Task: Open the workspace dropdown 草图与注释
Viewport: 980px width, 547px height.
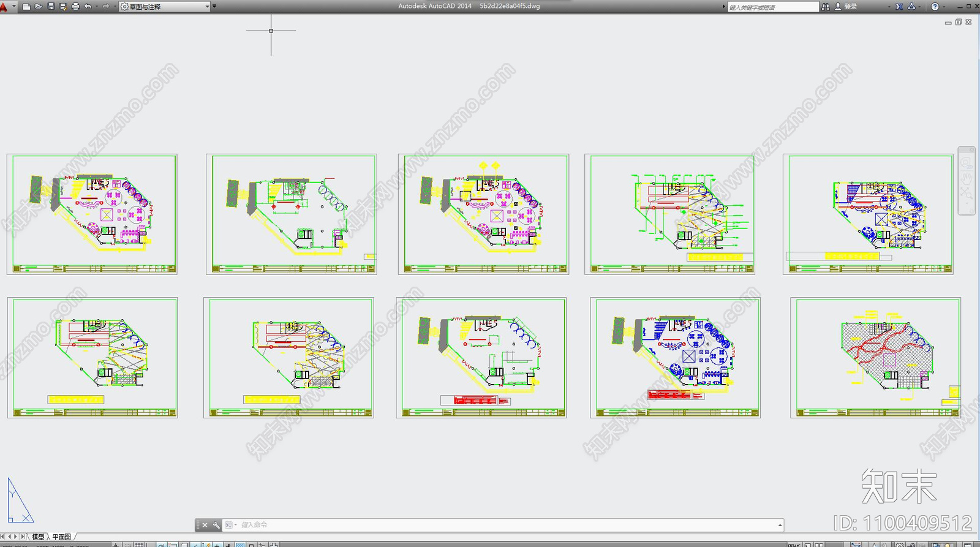Action: [164, 7]
